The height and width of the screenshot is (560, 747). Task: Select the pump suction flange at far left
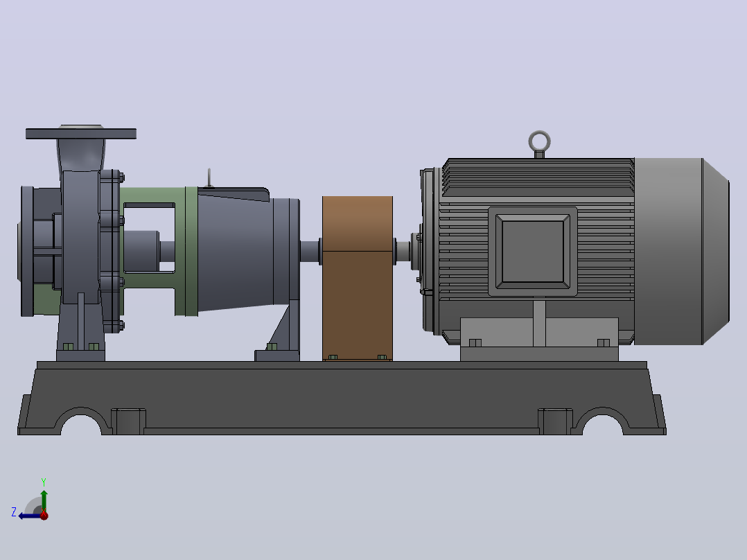26,251
